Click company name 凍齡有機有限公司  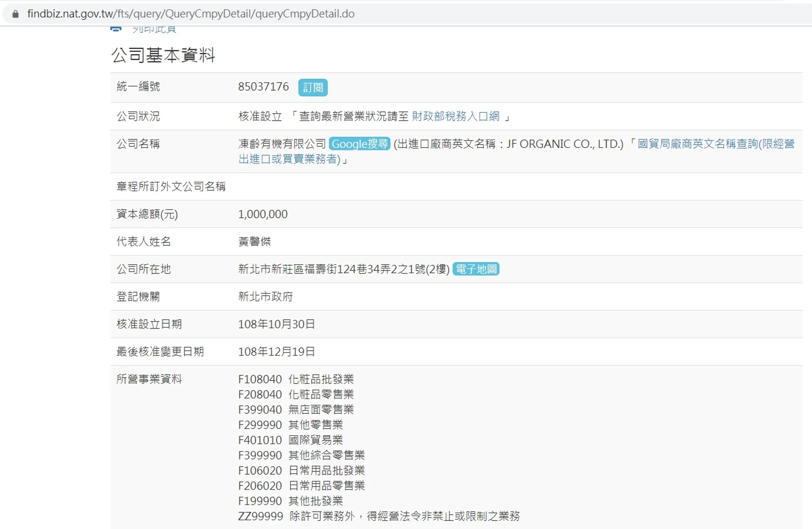point(282,144)
